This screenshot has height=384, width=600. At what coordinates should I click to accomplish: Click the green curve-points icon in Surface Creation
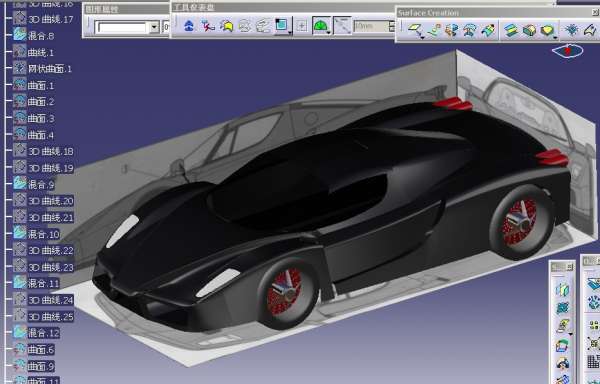point(434,30)
